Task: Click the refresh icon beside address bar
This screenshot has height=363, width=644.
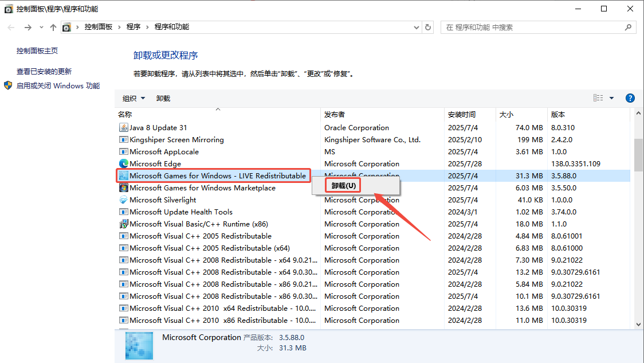Action: (428, 27)
